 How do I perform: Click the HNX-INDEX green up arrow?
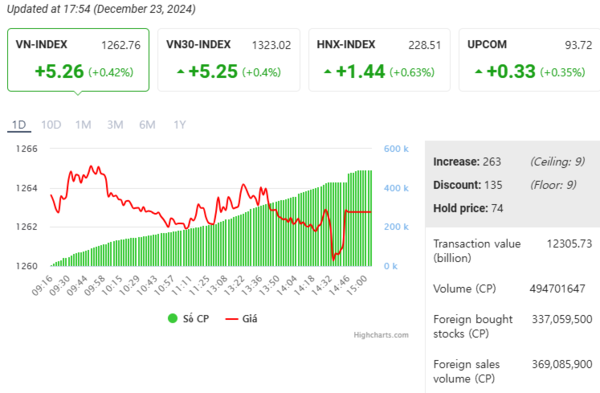[x=328, y=72]
